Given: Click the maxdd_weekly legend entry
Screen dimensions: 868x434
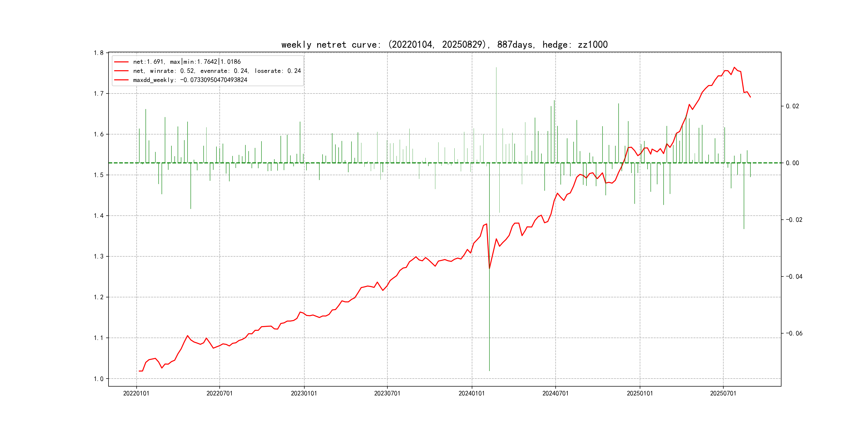Looking at the screenshot, I should click(x=190, y=80).
